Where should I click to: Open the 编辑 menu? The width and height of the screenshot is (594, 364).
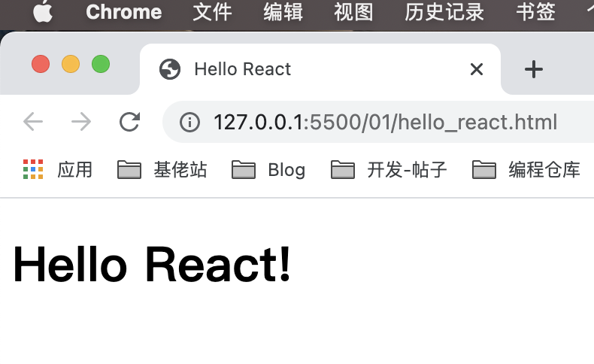(x=283, y=12)
